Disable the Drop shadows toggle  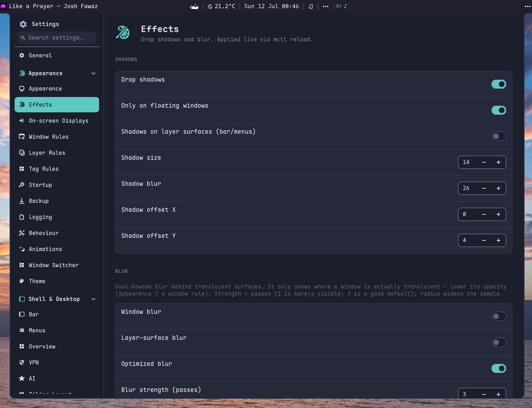[x=499, y=84]
